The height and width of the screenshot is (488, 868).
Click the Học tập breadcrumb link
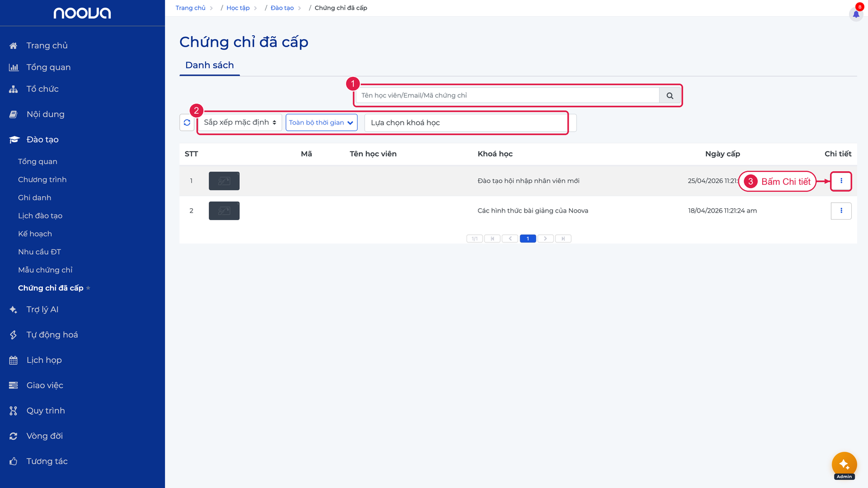point(238,8)
